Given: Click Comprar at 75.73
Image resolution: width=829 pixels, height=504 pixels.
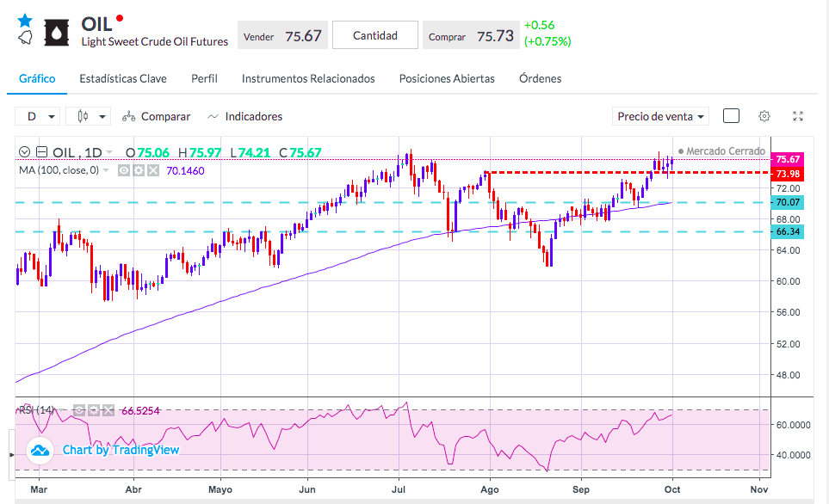Looking at the screenshot, I should click(471, 35).
